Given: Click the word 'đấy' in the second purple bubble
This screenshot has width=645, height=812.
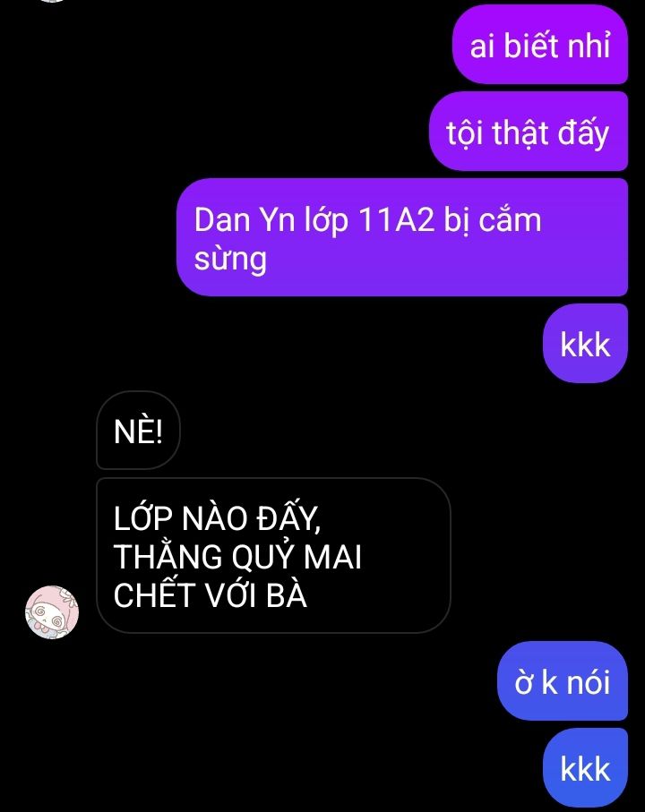Looking at the screenshot, I should pos(583,133).
